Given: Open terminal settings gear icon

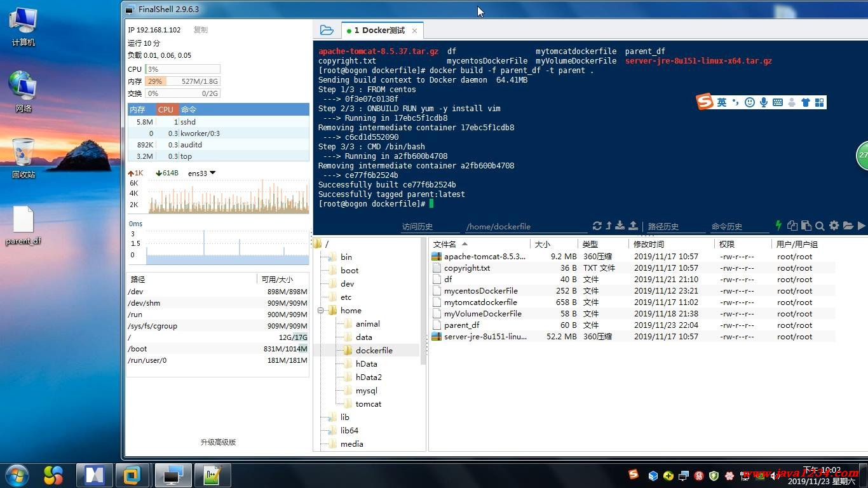Looking at the screenshot, I should pos(834,226).
